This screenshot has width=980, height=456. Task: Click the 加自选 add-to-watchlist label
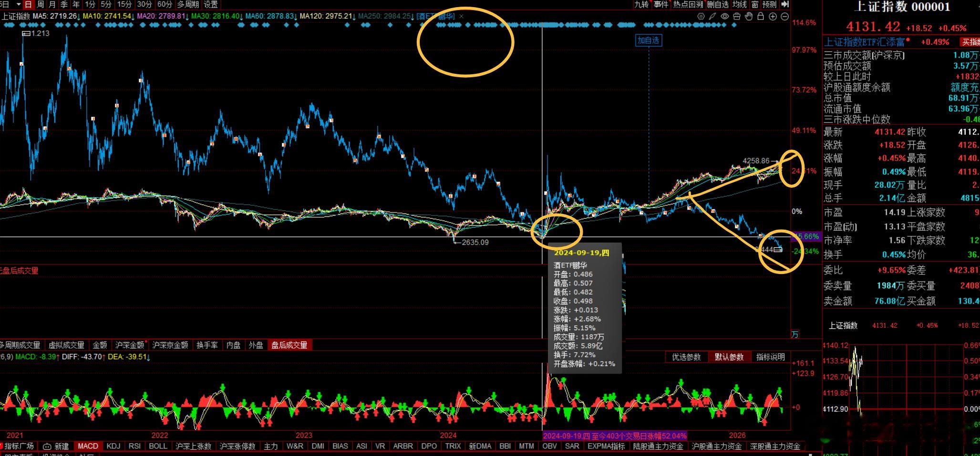coord(649,41)
